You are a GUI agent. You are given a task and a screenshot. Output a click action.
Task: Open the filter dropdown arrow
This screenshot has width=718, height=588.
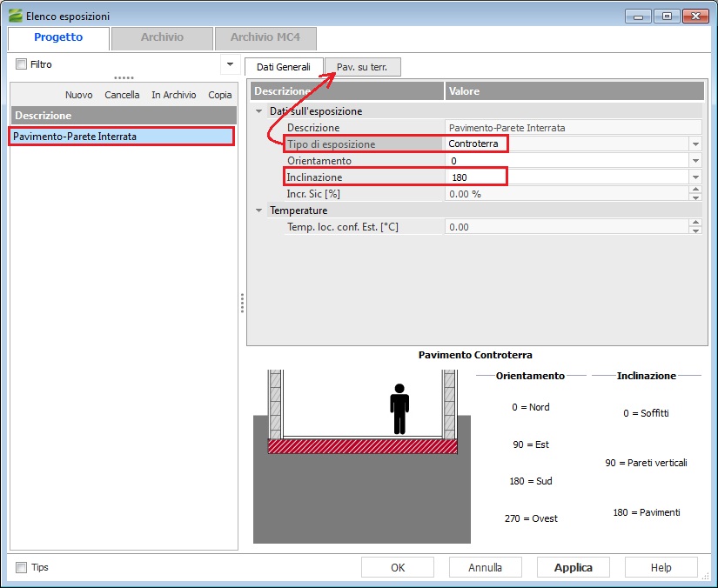pos(230,64)
